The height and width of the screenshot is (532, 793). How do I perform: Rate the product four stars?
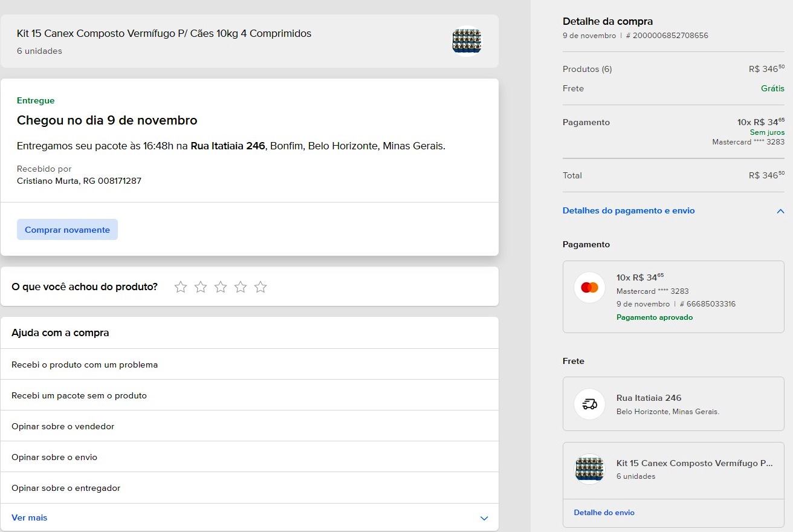241,287
